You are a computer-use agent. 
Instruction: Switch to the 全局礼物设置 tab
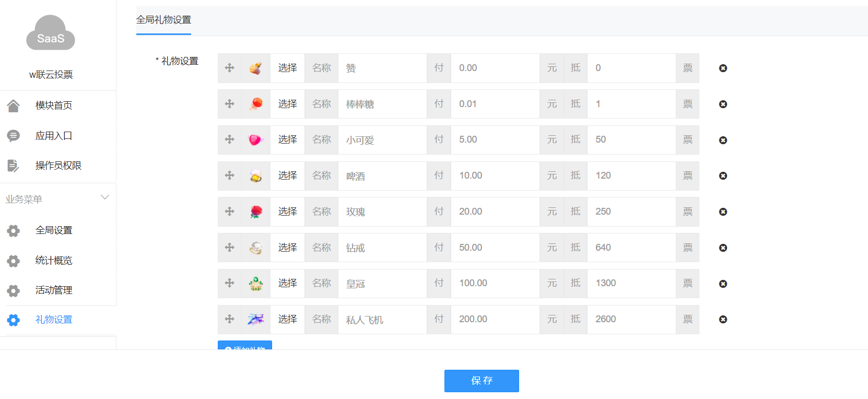click(163, 20)
